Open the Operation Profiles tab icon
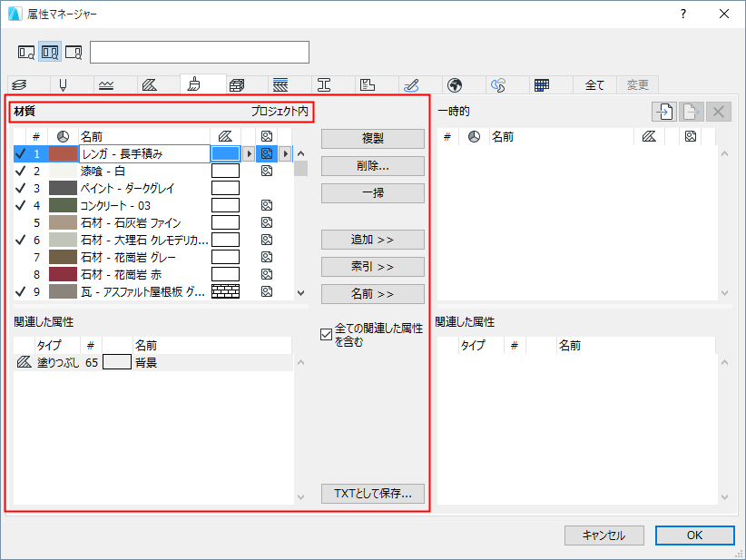 tap(498, 85)
